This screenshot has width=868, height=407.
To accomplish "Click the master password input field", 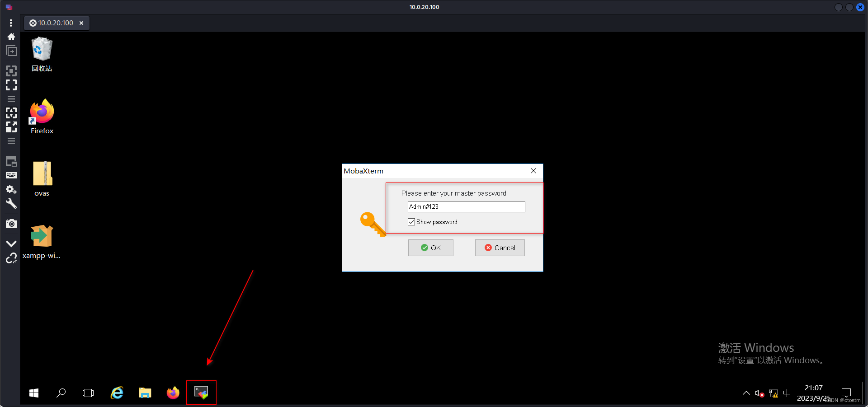I will pos(466,207).
